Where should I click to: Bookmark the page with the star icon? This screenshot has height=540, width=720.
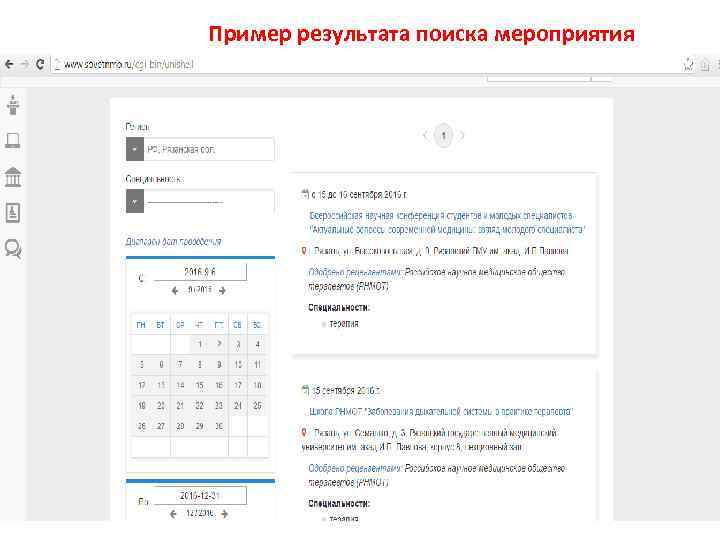click(688, 65)
